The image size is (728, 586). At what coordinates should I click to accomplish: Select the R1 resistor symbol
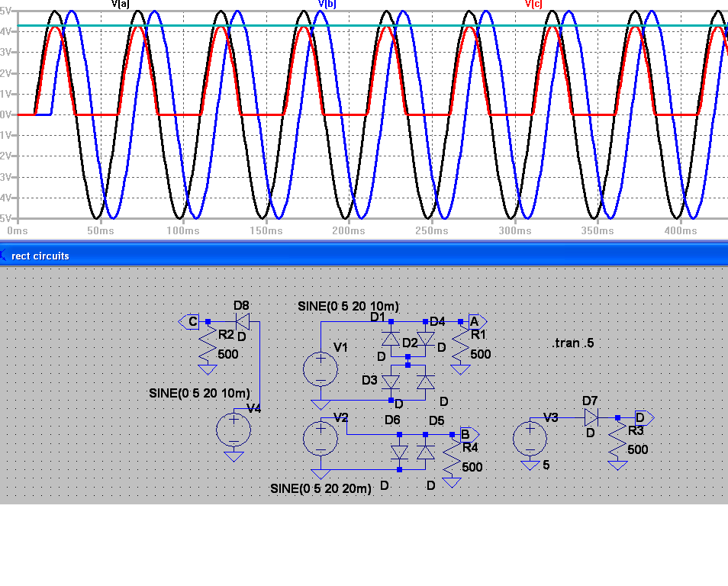460,343
